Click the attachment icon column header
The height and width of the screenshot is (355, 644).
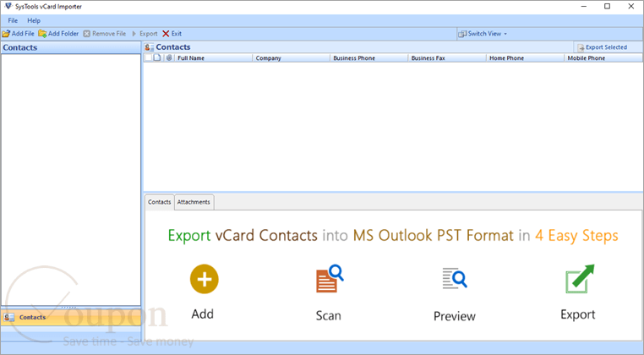coord(169,58)
